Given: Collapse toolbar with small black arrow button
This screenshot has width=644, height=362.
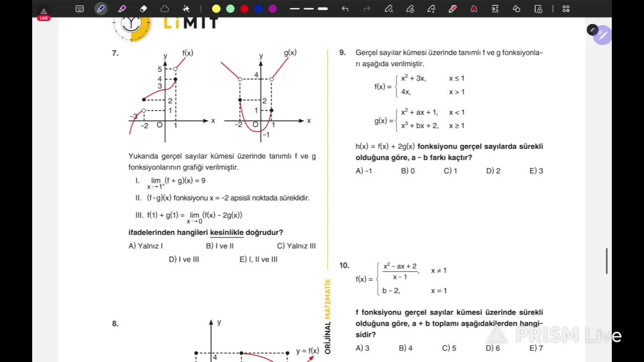Looking at the screenshot, I should click(x=592, y=30).
